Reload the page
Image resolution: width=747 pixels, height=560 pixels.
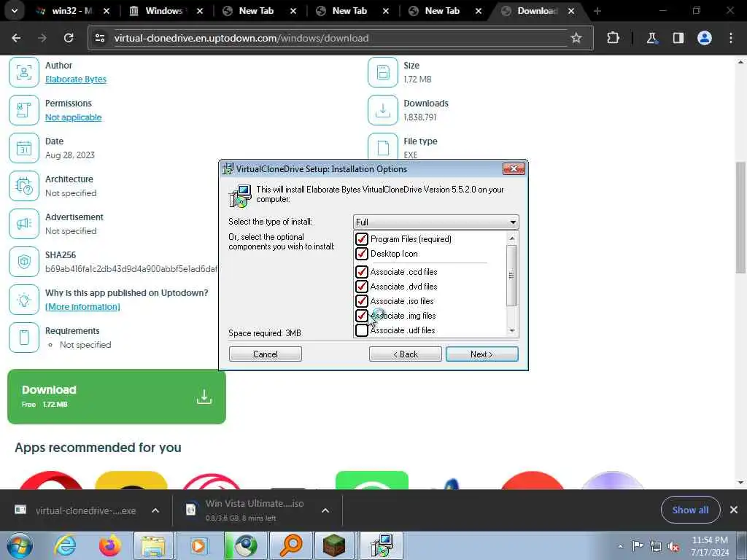tap(69, 38)
